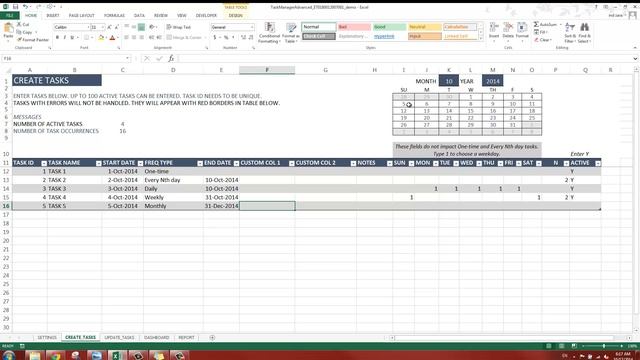Apply the Bad cell style

354,27
